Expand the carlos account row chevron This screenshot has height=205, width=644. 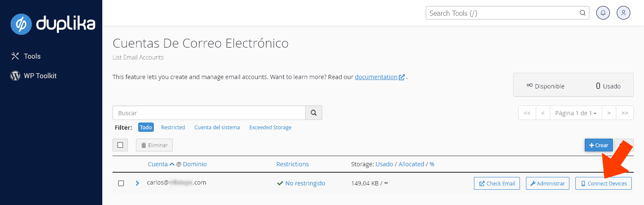[x=137, y=183]
